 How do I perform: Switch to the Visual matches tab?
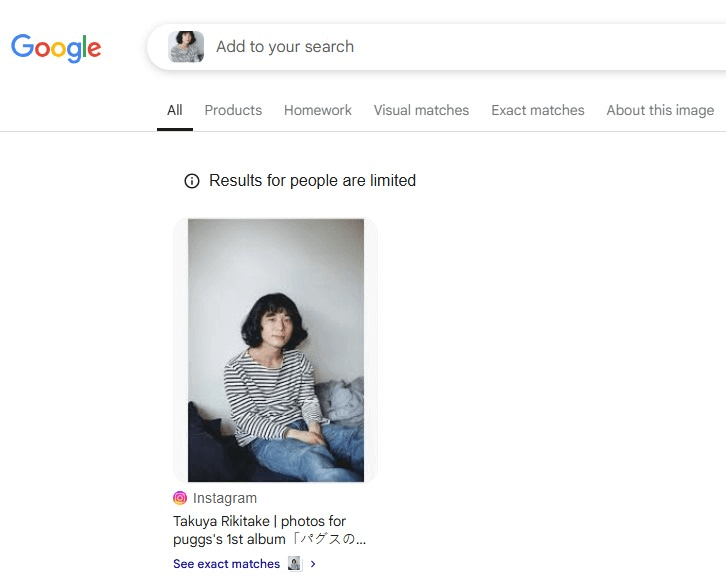(421, 110)
